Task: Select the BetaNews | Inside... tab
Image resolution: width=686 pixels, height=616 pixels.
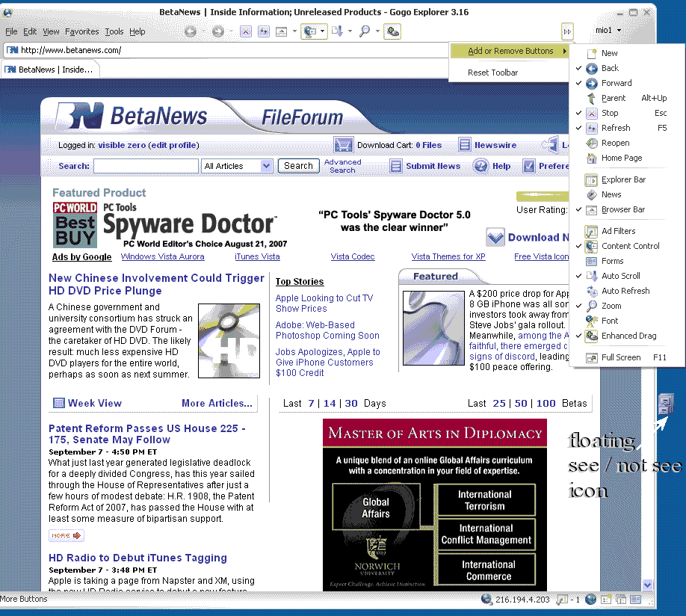Action: (x=51, y=70)
